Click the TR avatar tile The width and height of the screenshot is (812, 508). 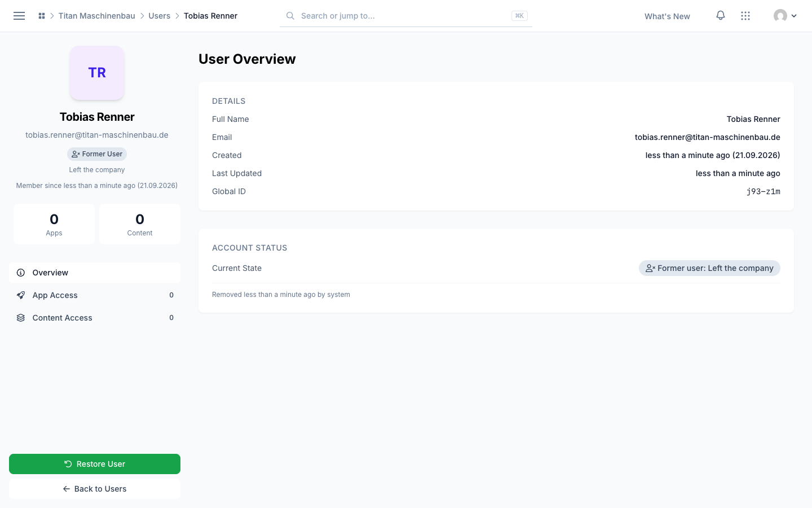click(x=97, y=73)
